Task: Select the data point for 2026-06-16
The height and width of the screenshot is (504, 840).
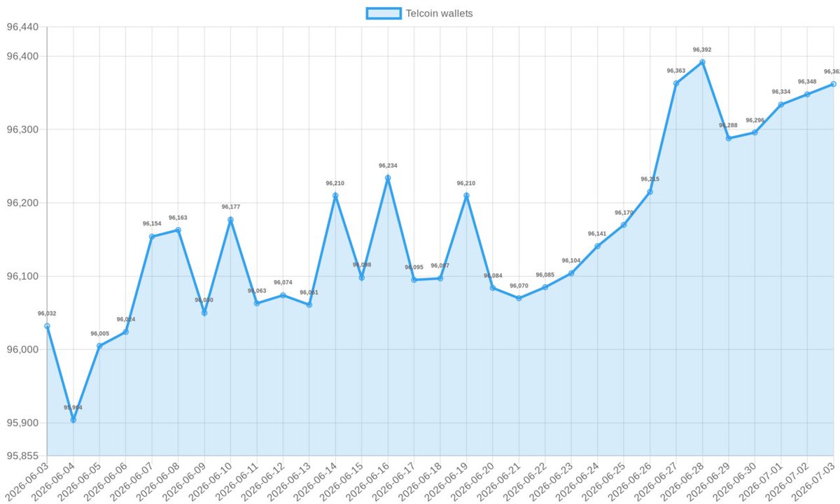Action: click(x=388, y=178)
